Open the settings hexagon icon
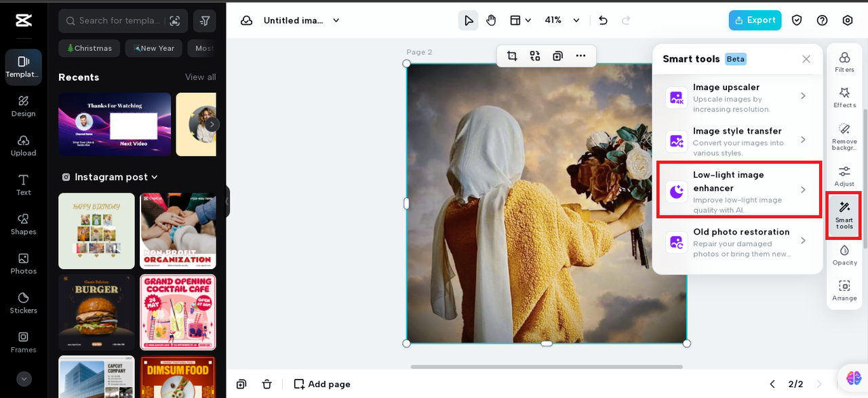The image size is (868, 398). pos(847,20)
